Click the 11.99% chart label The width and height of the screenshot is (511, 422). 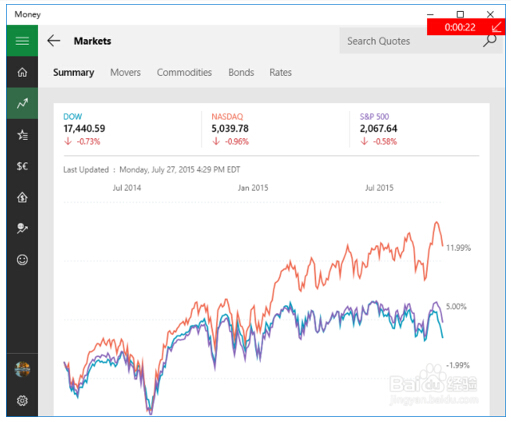[x=458, y=248]
